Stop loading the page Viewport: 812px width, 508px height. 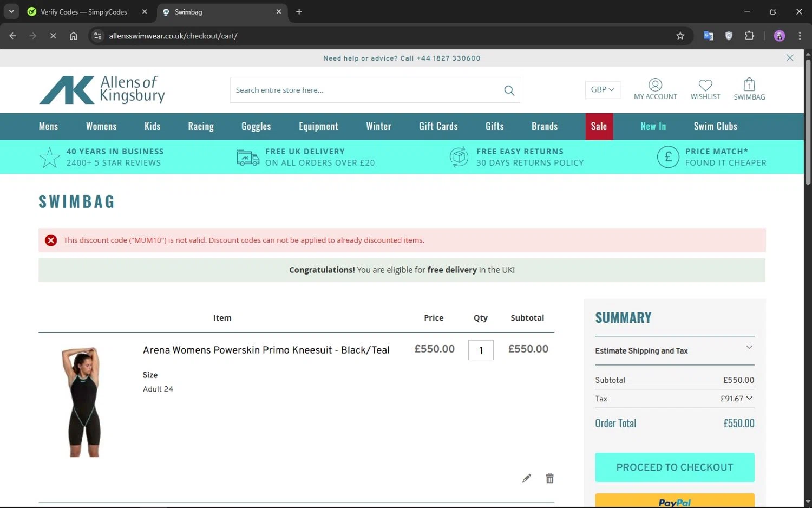[x=53, y=36]
